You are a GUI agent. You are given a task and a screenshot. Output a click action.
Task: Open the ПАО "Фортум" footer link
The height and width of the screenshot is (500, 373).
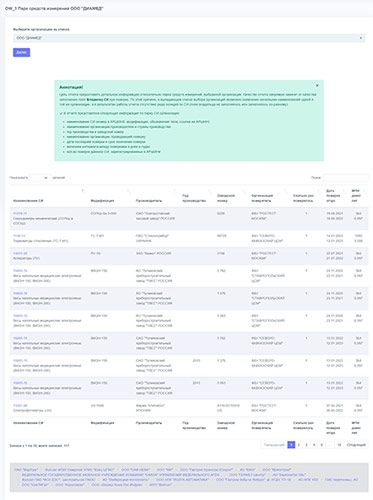click(26, 470)
